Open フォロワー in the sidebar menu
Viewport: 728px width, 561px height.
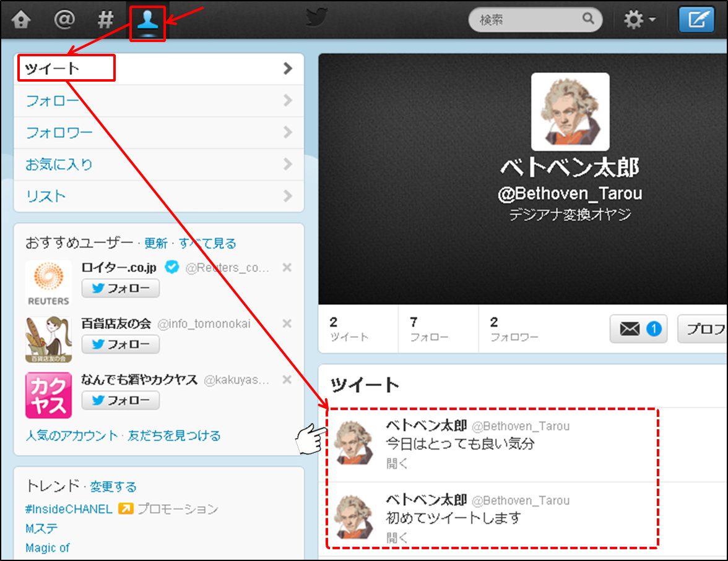[158, 132]
